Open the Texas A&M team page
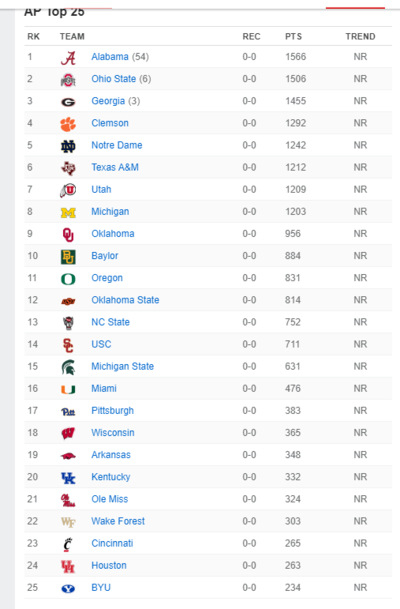Image resolution: width=400 pixels, height=609 pixels. (x=115, y=167)
